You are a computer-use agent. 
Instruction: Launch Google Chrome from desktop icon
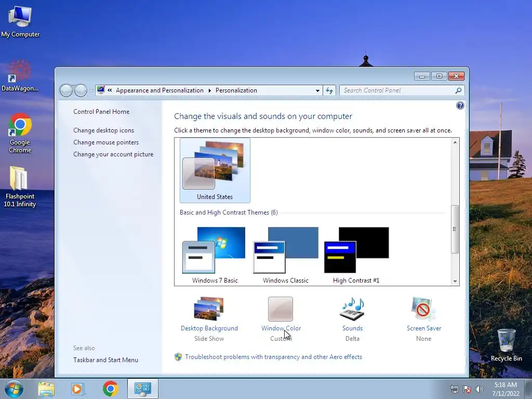tap(20, 132)
